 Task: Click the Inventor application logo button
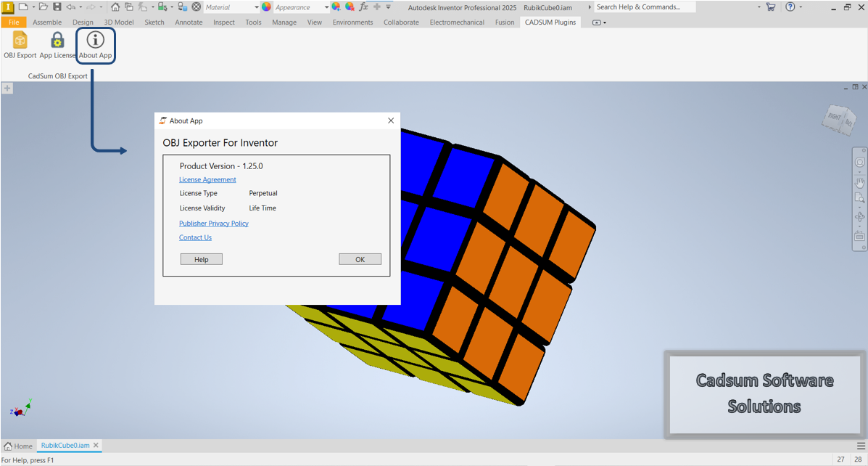(8, 7)
